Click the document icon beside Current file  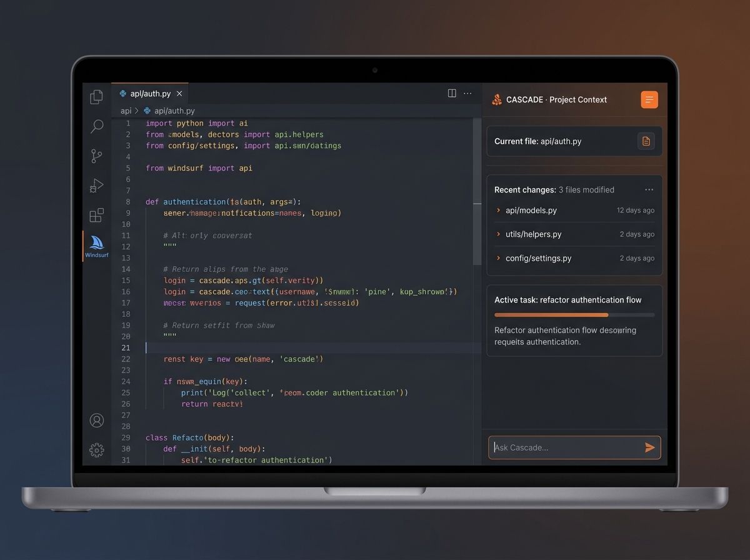pyautogui.click(x=646, y=141)
